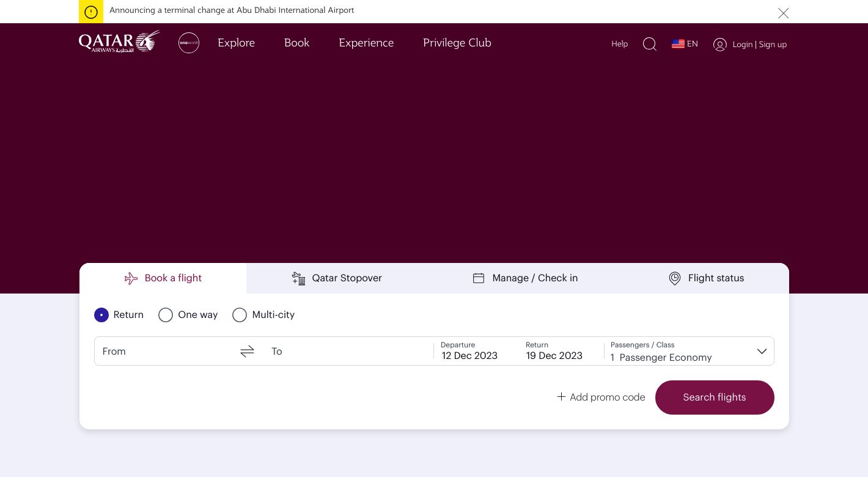Click the plus icon beside promo code
This screenshot has width=868, height=477.
pyautogui.click(x=561, y=397)
